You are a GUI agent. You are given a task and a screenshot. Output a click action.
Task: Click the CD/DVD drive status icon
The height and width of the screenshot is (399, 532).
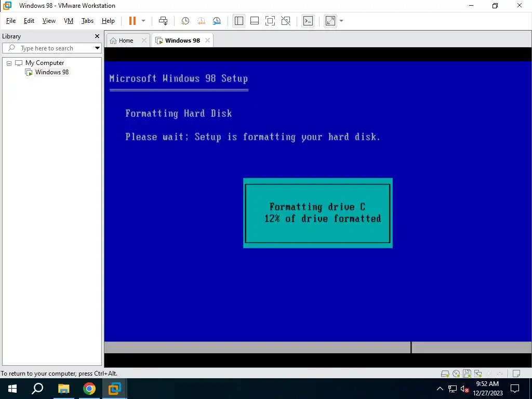456,374
